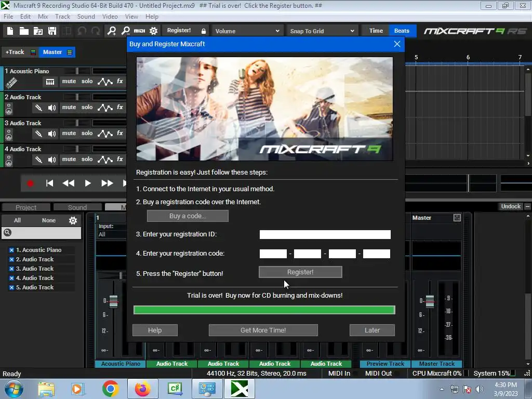The height and width of the screenshot is (399, 532).
Task: Open the Master track options menu icon
Action: tap(70, 52)
